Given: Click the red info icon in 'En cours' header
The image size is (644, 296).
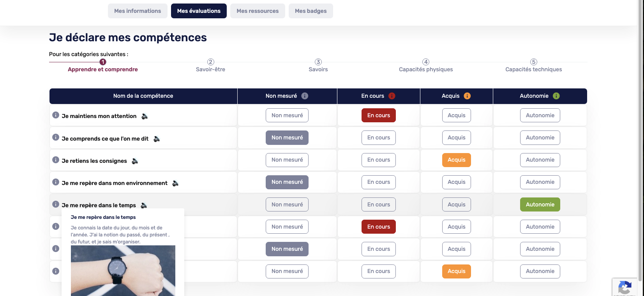Looking at the screenshot, I should tap(392, 96).
